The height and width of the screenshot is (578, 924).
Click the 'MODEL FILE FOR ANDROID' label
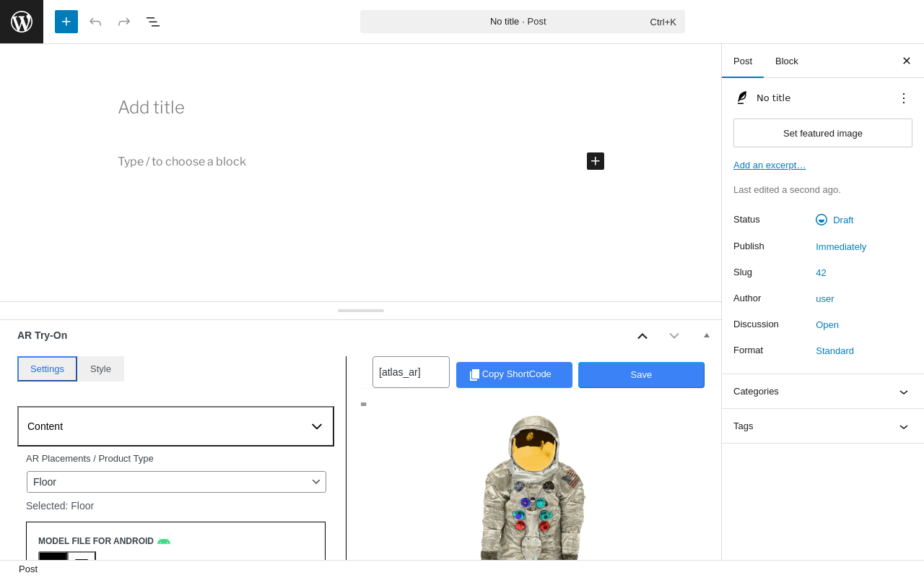(96, 541)
